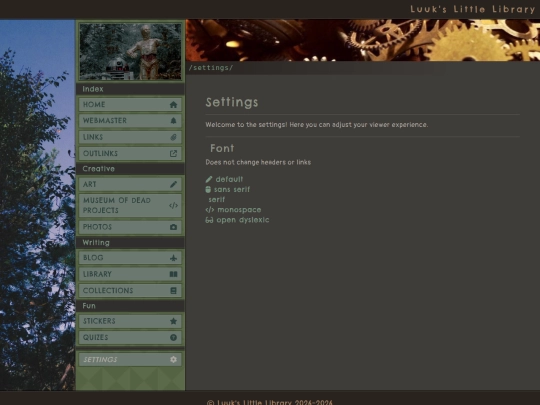Screen dimensions: 540x405
Task: Open the PHOTOS page
Action: point(130,227)
